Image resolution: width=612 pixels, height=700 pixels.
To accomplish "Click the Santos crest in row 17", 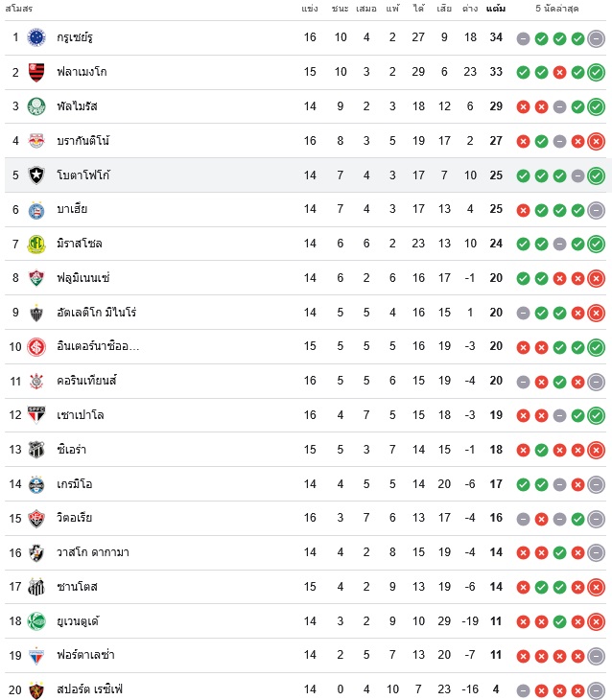I will (36, 587).
